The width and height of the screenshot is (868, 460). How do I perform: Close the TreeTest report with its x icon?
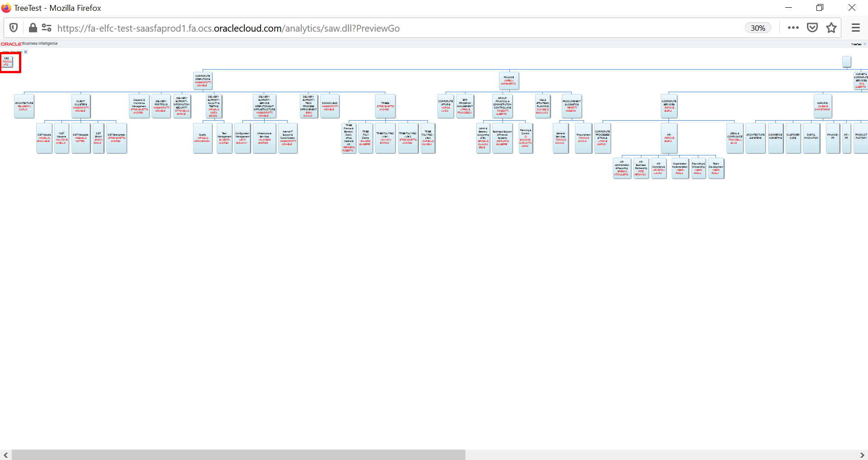[865, 44]
